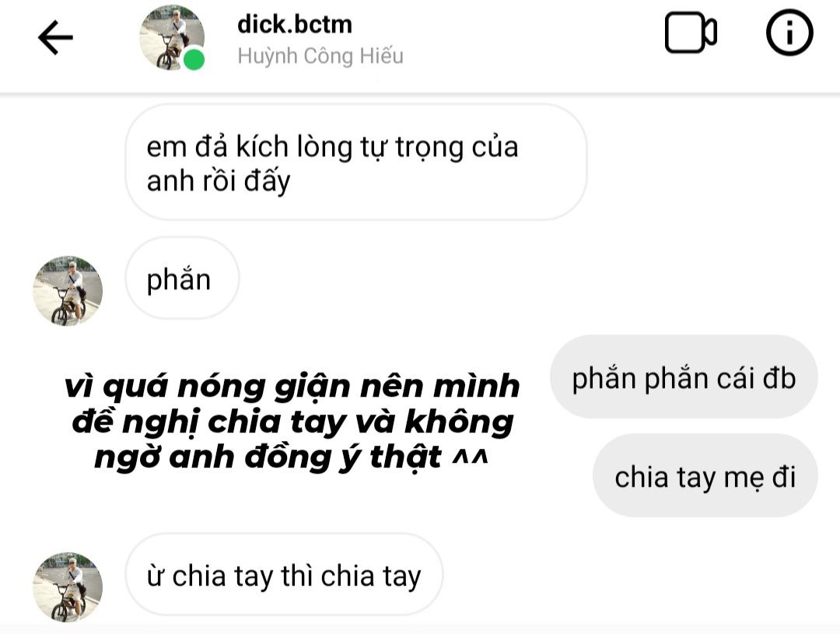Tap the back arrow icon
Screen dimensions: 840x634
tap(55, 37)
